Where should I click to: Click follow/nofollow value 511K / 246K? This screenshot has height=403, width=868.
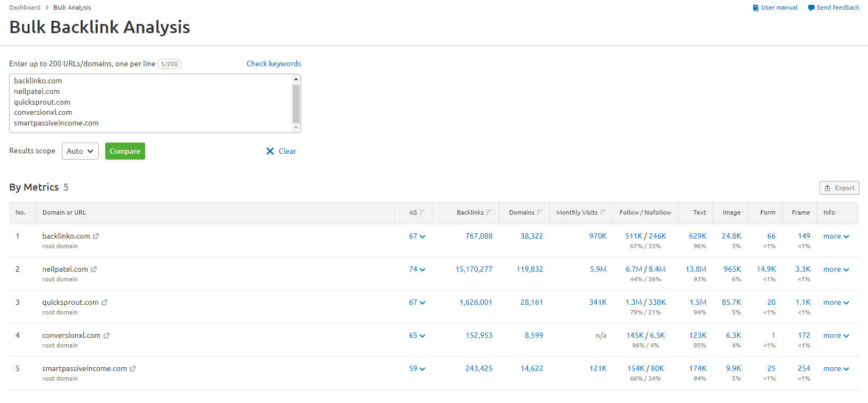click(645, 236)
